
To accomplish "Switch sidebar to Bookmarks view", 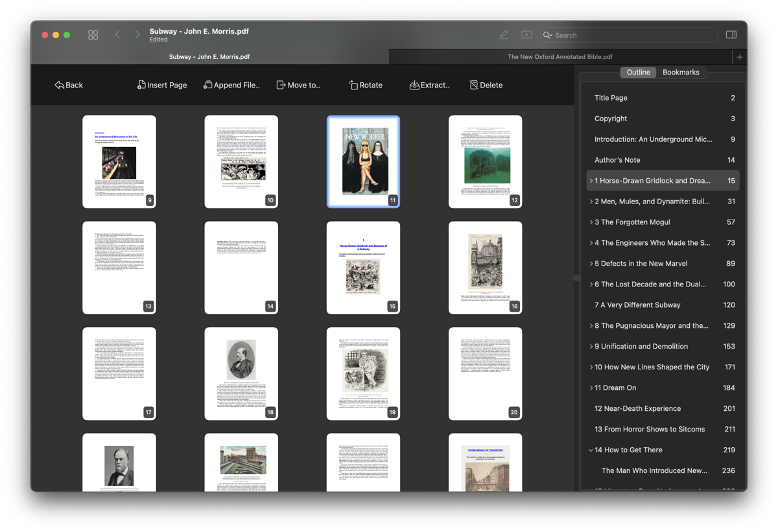I will 681,73.
